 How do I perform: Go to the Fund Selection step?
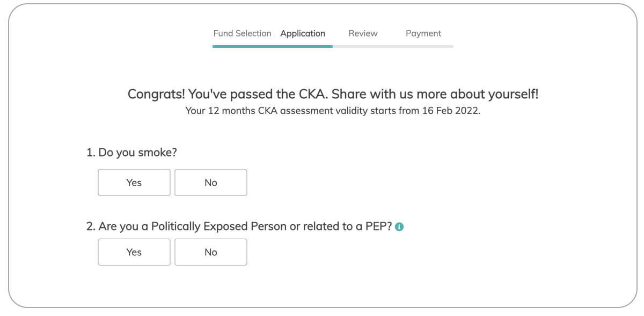click(242, 33)
